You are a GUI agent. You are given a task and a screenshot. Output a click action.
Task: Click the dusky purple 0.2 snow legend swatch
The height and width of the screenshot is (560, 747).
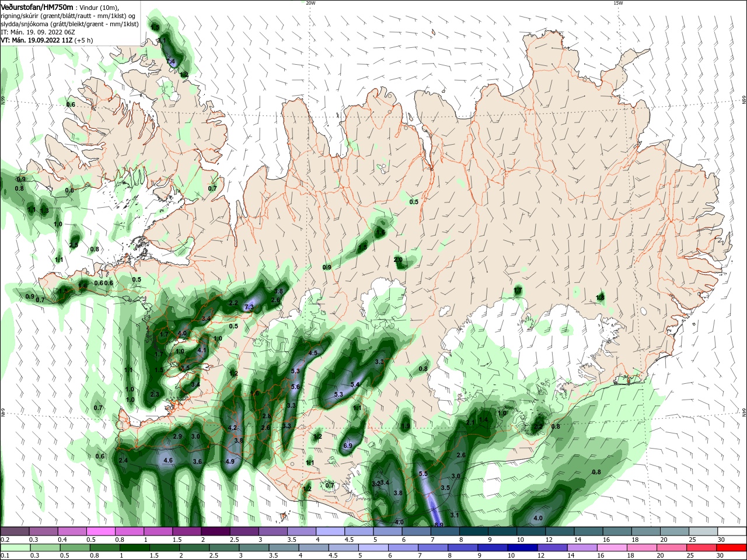coord(15,531)
